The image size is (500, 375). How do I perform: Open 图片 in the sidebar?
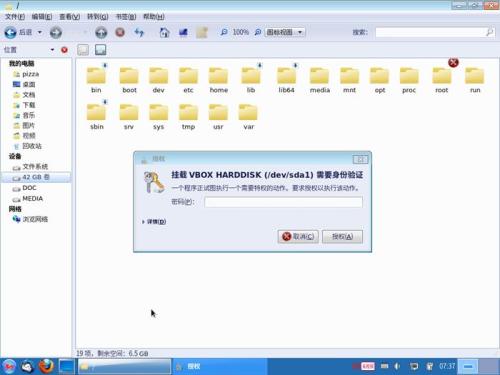(24, 126)
